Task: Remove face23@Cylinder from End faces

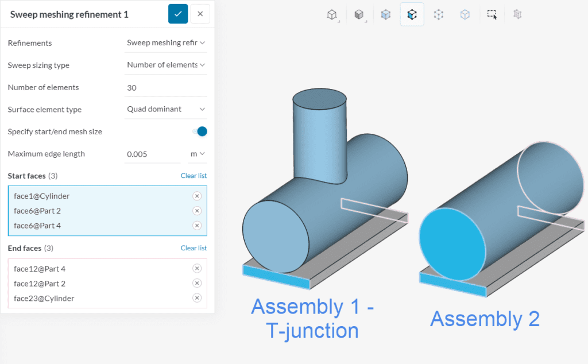Action: [197, 298]
